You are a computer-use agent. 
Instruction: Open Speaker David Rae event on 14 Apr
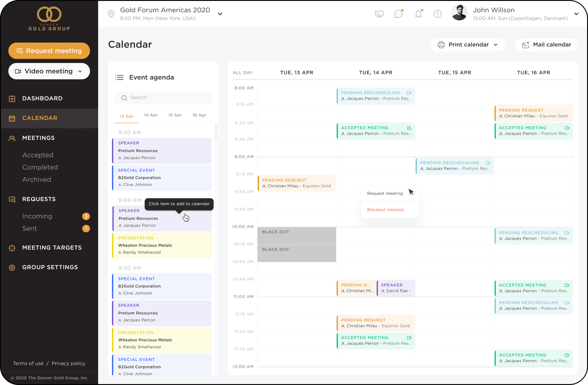tap(396, 288)
